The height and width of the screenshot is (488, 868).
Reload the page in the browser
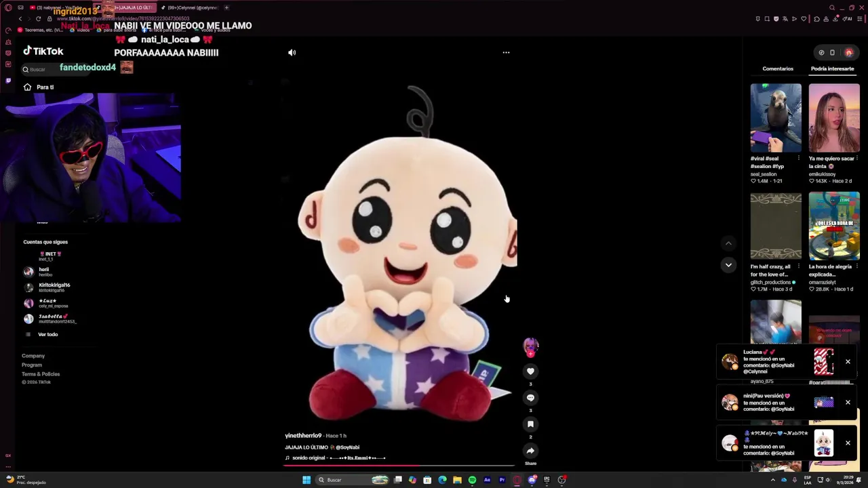(38, 19)
